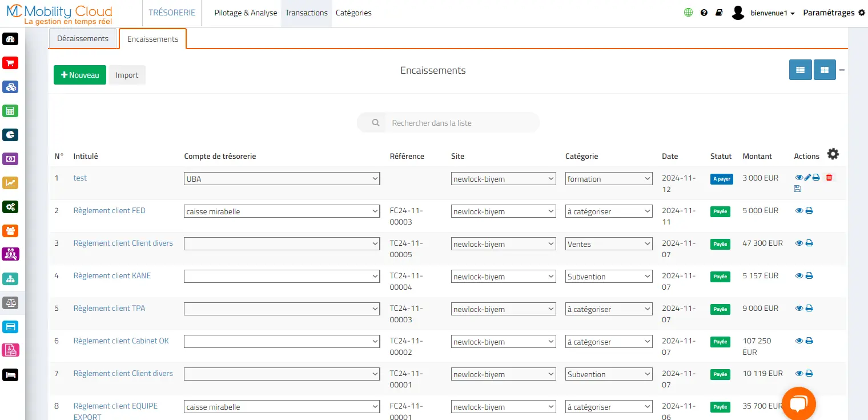
Task: Open newlock-biyem site dropdown in test row
Action: [504, 179]
